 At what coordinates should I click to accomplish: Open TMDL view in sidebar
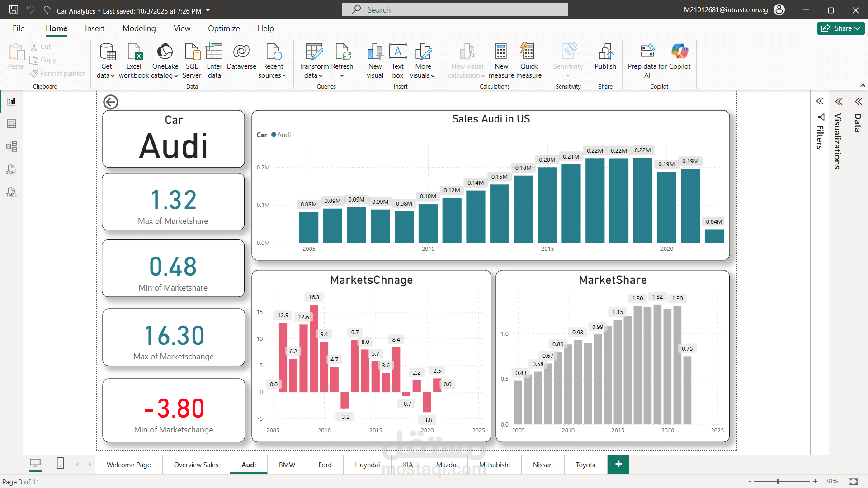[11, 192]
